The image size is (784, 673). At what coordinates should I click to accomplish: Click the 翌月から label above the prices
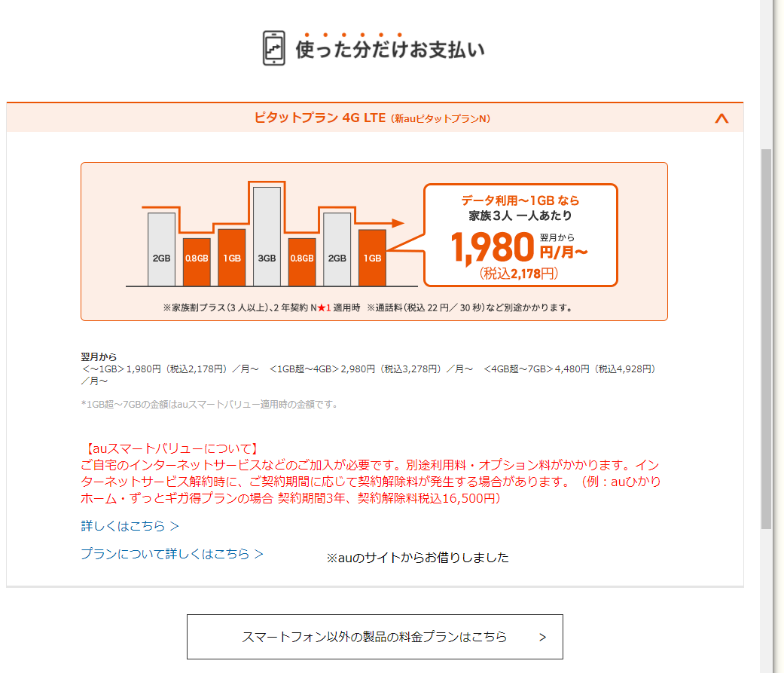pos(99,356)
